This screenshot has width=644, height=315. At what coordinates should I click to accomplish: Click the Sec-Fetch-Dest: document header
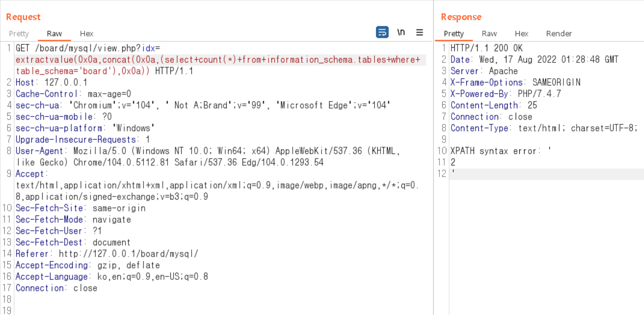(x=73, y=242)
